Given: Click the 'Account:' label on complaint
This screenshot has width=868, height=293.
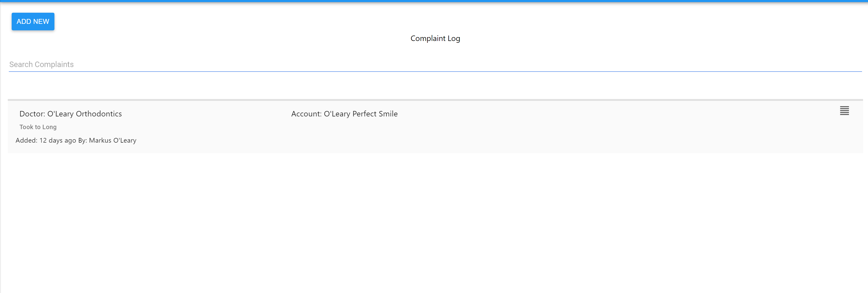Looking at the screenshot, I should [306, 114].
